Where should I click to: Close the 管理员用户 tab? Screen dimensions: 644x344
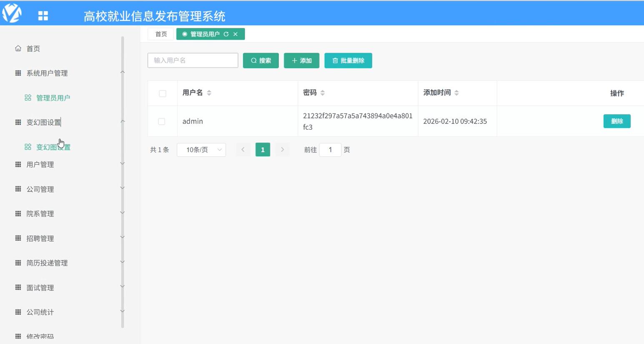tap(236, 34)
